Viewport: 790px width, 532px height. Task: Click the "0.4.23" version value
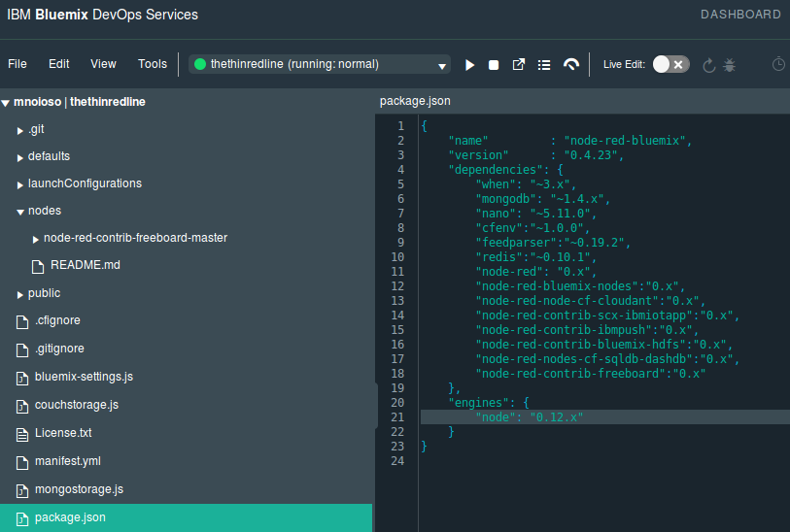591,155
